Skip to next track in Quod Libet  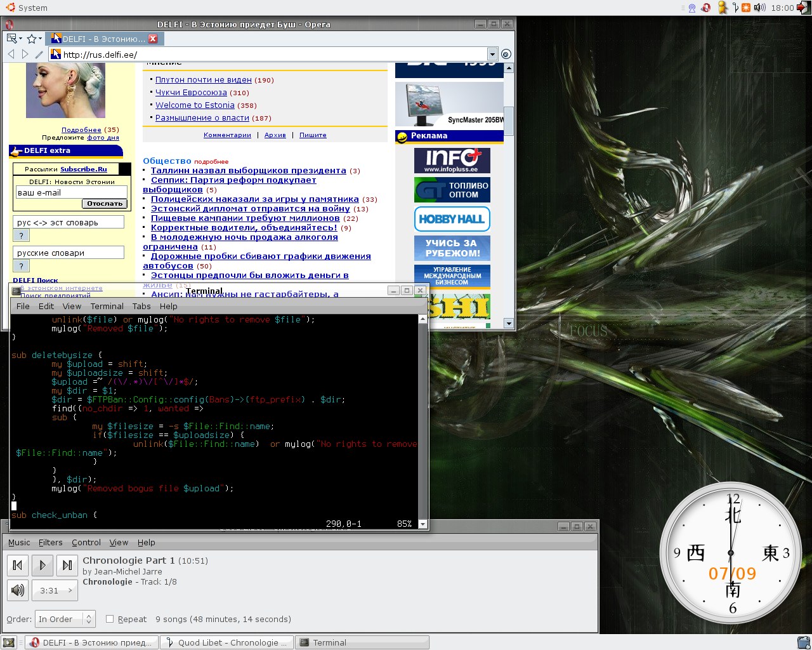(x=67, y=565)
